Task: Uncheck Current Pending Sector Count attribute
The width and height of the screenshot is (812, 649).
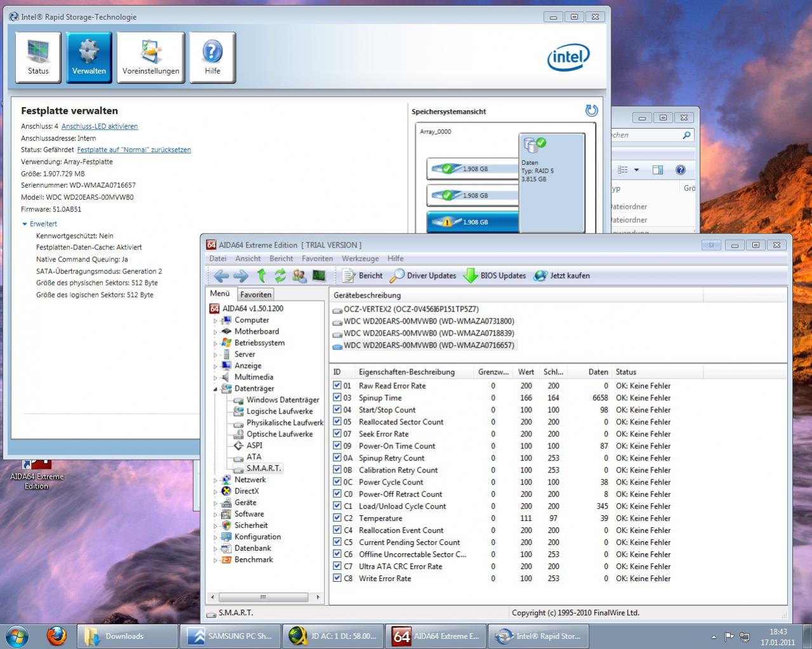Action: [337, 542]
